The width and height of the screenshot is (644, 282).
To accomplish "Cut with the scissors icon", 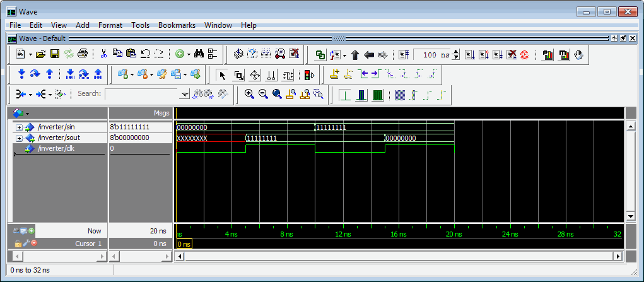I will tap(103, 54).
